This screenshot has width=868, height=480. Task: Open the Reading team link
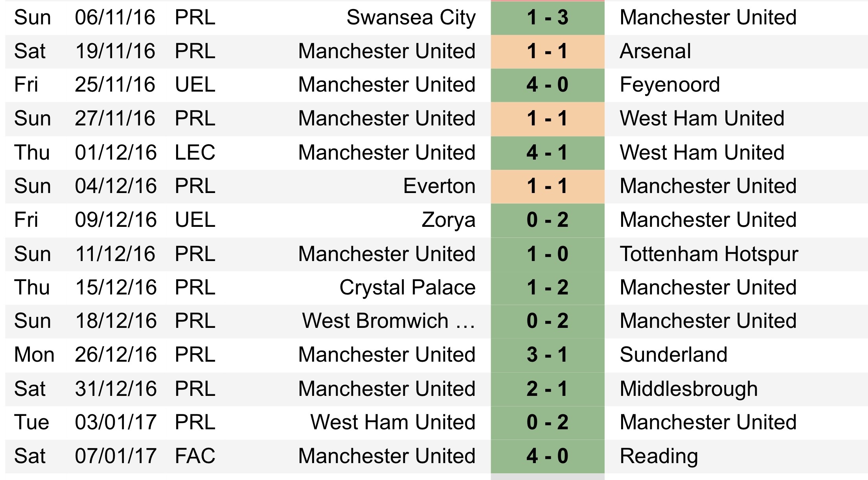659,456
